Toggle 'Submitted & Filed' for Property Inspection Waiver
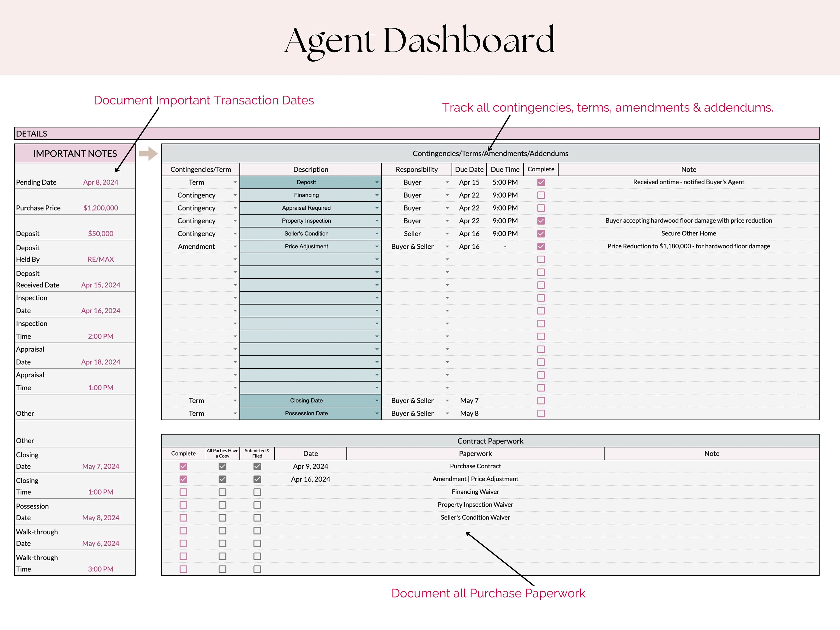The height and width of the screenshot is (630, 840). coord(257,505)
